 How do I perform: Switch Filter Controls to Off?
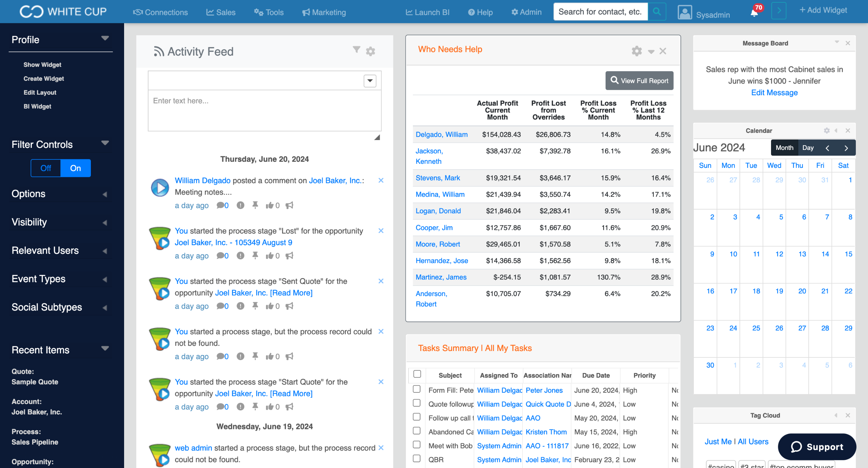point(46,168)
